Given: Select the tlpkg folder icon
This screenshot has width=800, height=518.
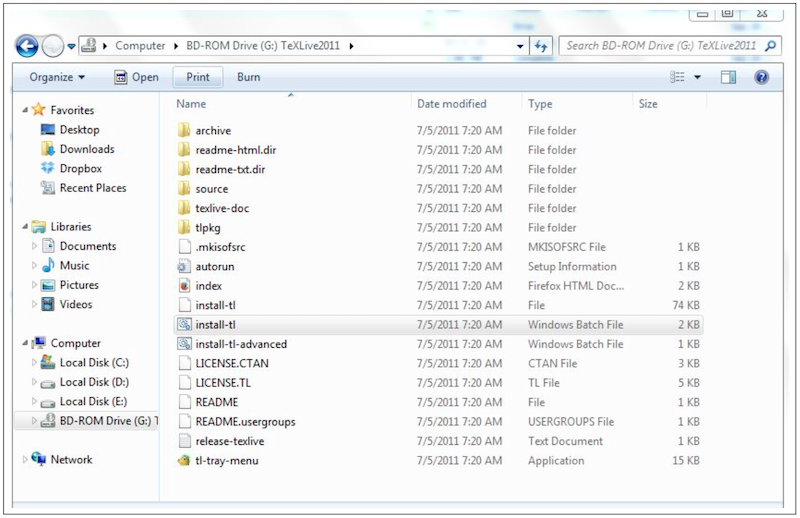Looking at the screenshot, I should [184, 227].
